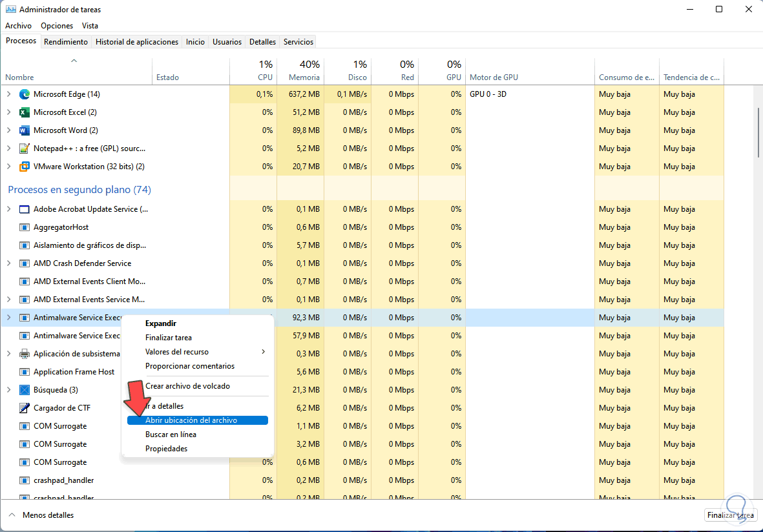This screenshot has height=532, width=763.
Task: Expand the Microsoft Word (2) group
Action: click(9, 130)
